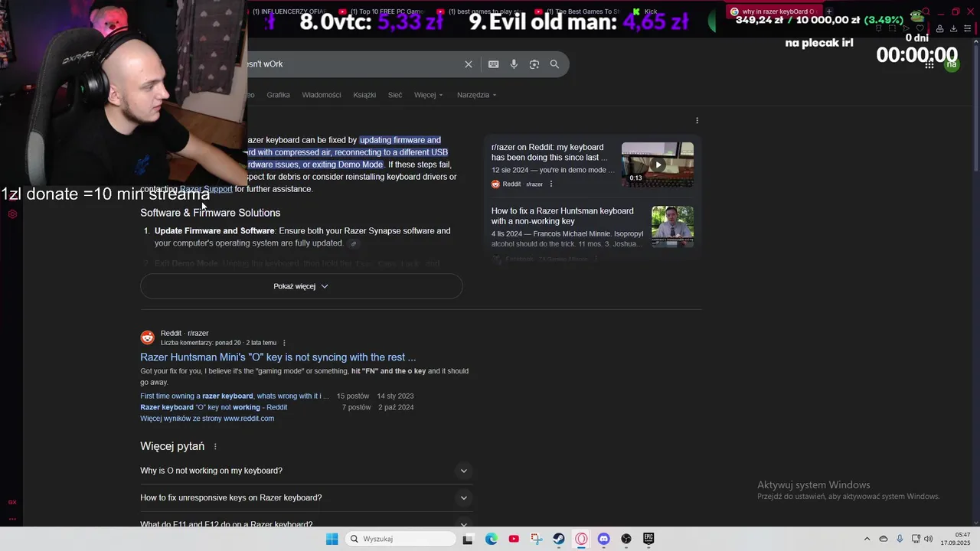
Task: Open Narzędzia search tools dropdown
Action: click(476, 95)
